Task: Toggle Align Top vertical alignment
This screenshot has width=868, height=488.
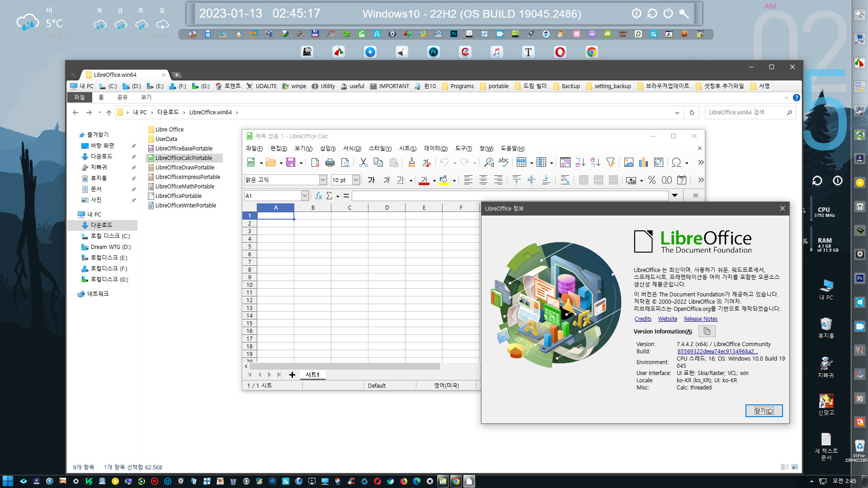Action: (516, 180)
